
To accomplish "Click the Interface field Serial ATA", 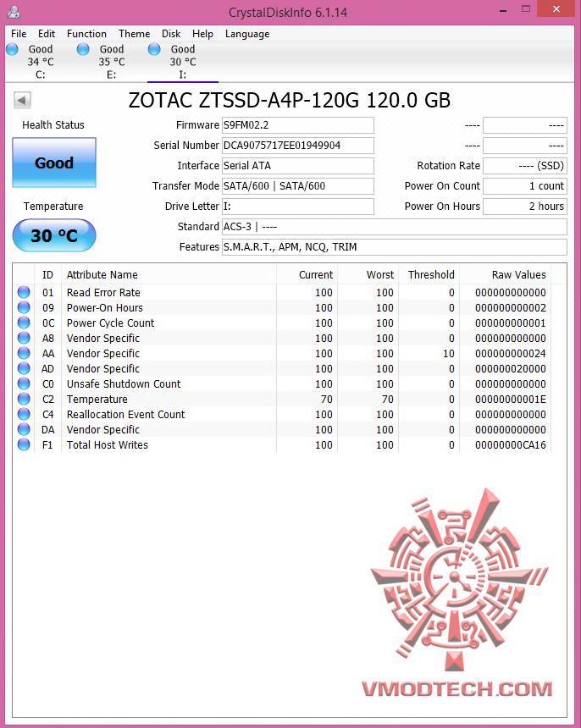I will pyautogui.click(x=297, y=166).
